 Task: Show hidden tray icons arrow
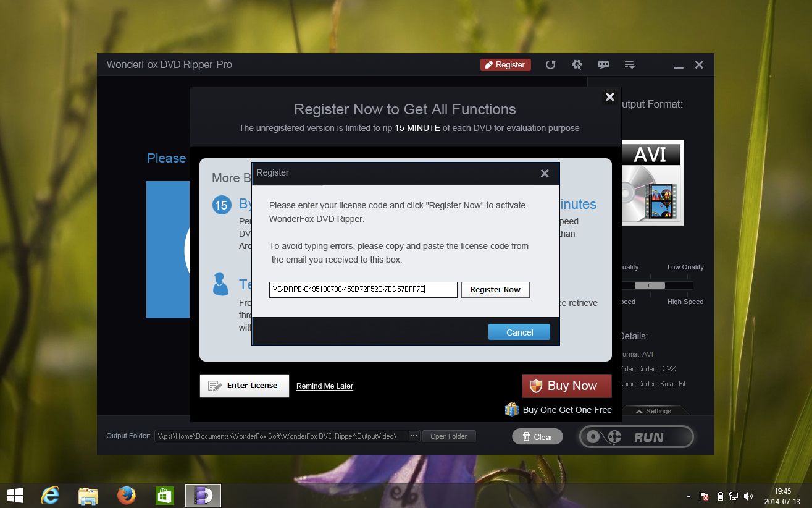click(689, 496)
